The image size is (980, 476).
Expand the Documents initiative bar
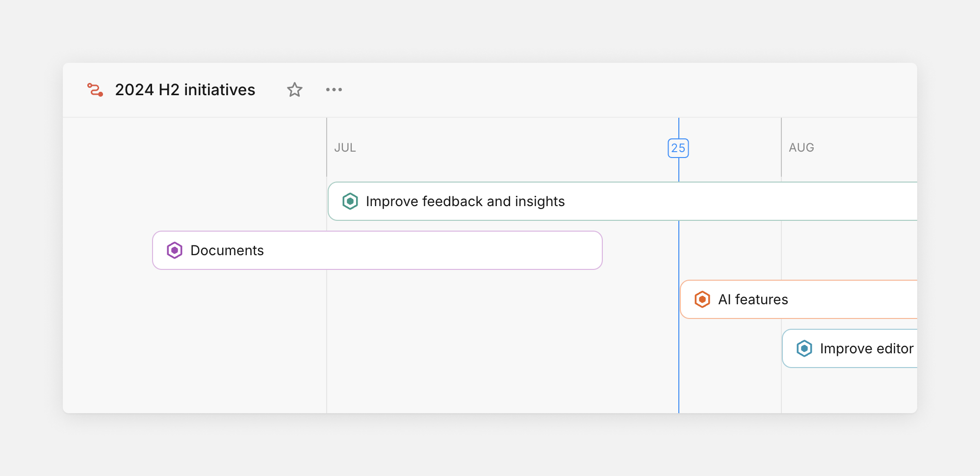227,250
